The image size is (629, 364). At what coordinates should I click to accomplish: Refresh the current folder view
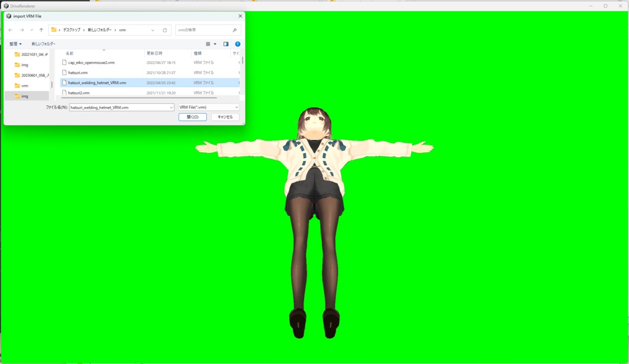point(165,29)
